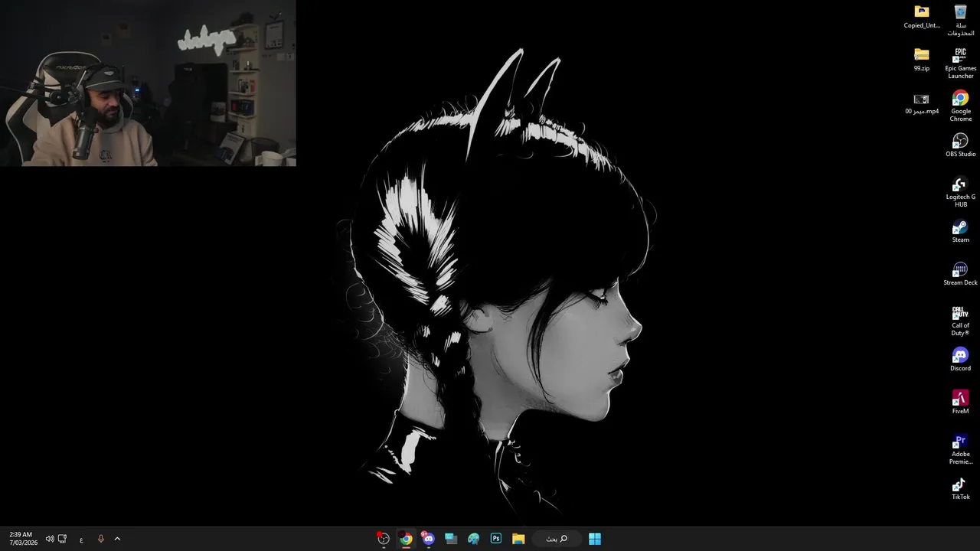The width and height of the screenshot is (980, 551).
Task: Open the volume control in tray
Action: [50, 539]
